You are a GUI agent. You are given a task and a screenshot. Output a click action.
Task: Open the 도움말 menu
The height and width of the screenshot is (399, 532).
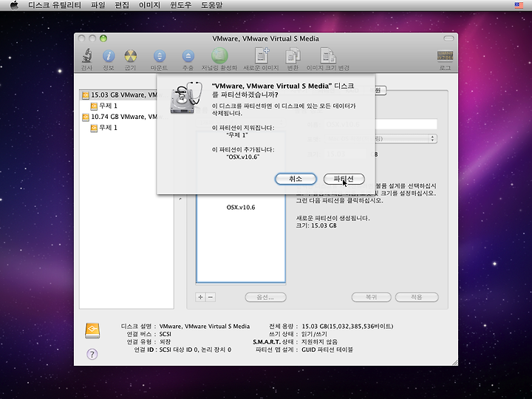click(x=212, y=5)
